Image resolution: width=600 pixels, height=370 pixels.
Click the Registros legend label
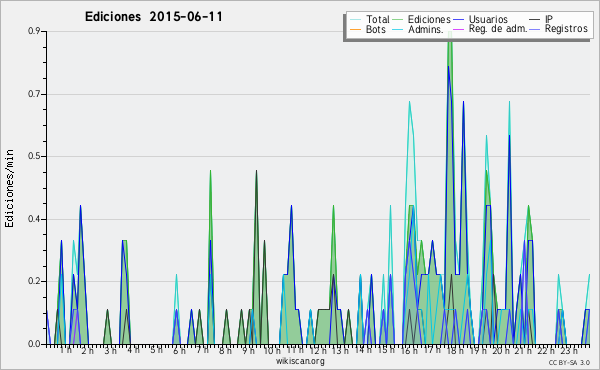566,29
